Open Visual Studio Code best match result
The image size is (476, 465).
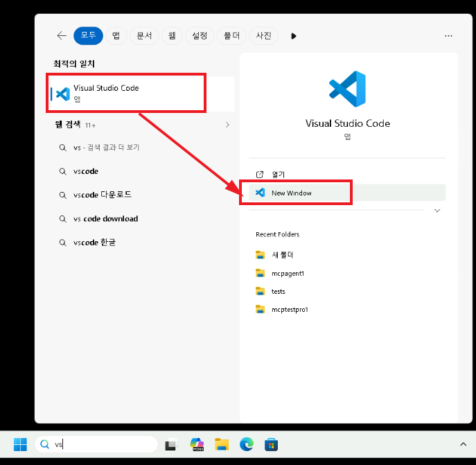(x=142, y=94)
